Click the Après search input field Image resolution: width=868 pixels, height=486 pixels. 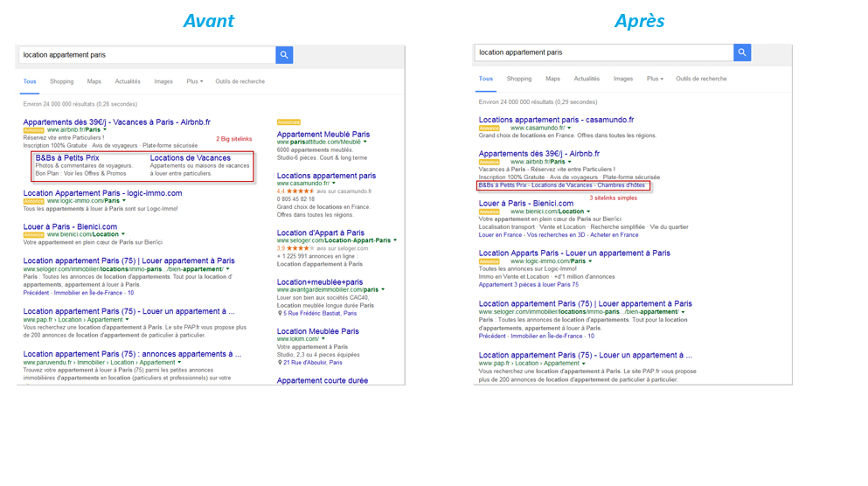604,52
